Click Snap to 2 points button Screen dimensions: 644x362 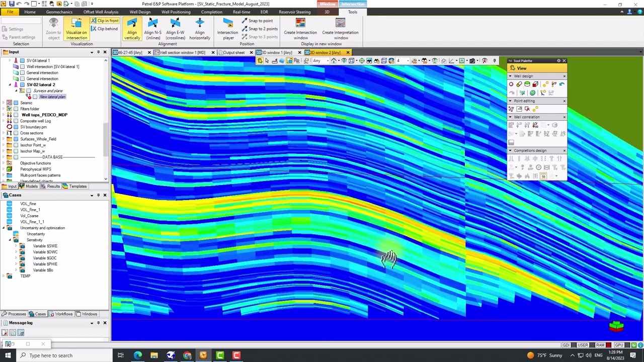[x=260, y=29]
